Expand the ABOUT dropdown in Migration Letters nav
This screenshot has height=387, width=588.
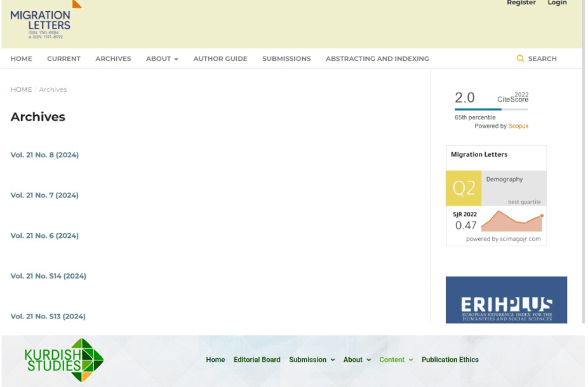pyautogui.click(x=162, y=59)
